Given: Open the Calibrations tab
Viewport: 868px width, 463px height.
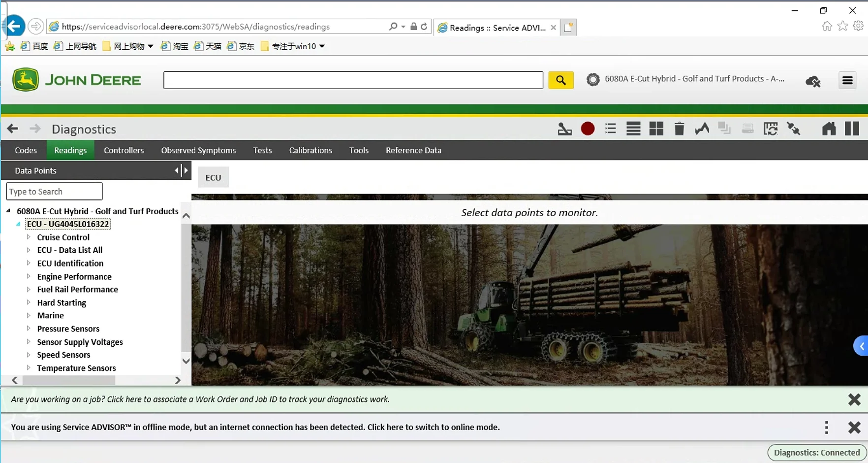Looking at the screenshot, I should pyautogui.click(x=310, y=150).
